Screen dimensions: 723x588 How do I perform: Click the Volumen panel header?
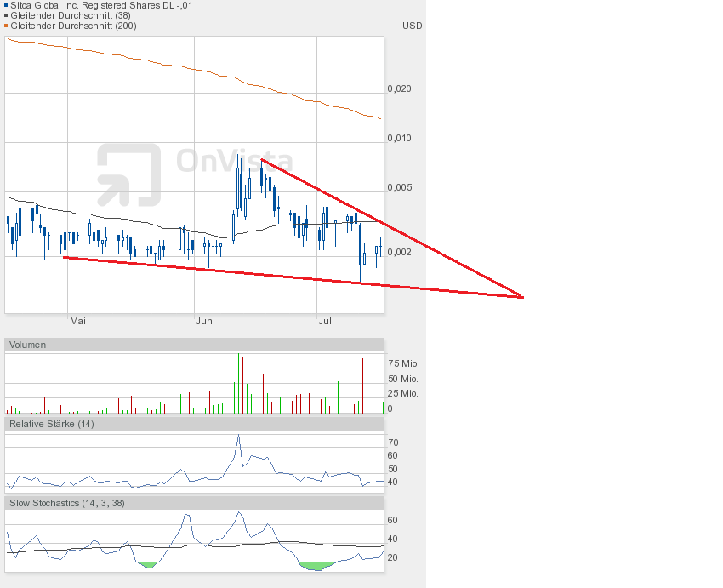coord(194,345)
